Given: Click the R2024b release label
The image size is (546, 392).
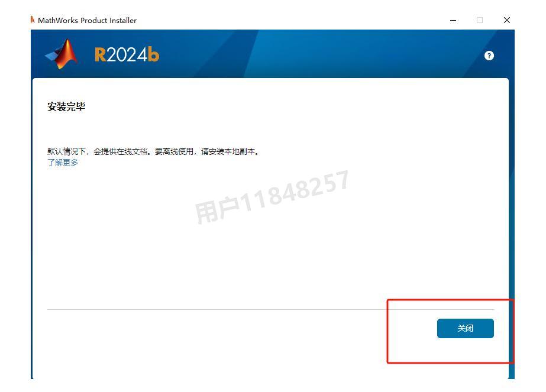Looking at the screenshot, I should 127,54.
